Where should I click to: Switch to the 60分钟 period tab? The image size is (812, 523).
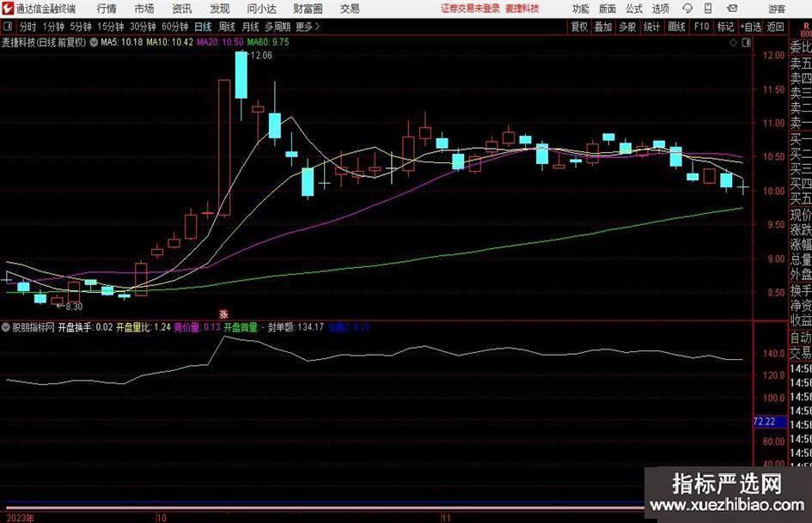[x=174, y=27]
